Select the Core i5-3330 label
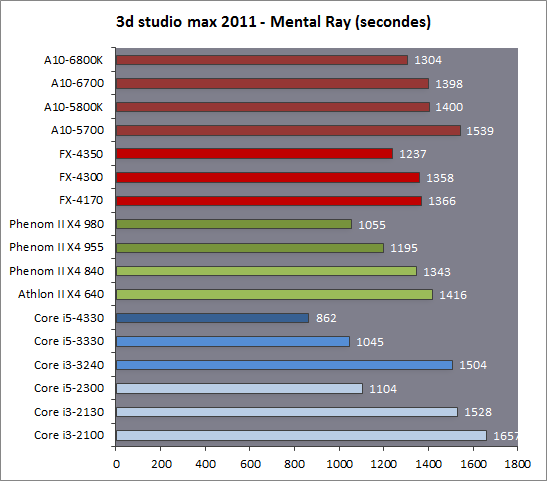The height and width of the screenshot is (481, 547). (69, 341)
